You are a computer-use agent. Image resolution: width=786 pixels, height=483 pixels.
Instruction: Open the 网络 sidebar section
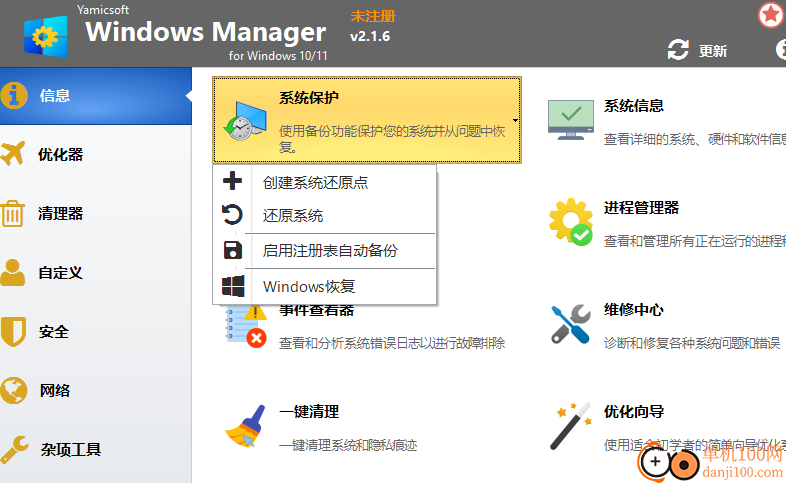96,390
